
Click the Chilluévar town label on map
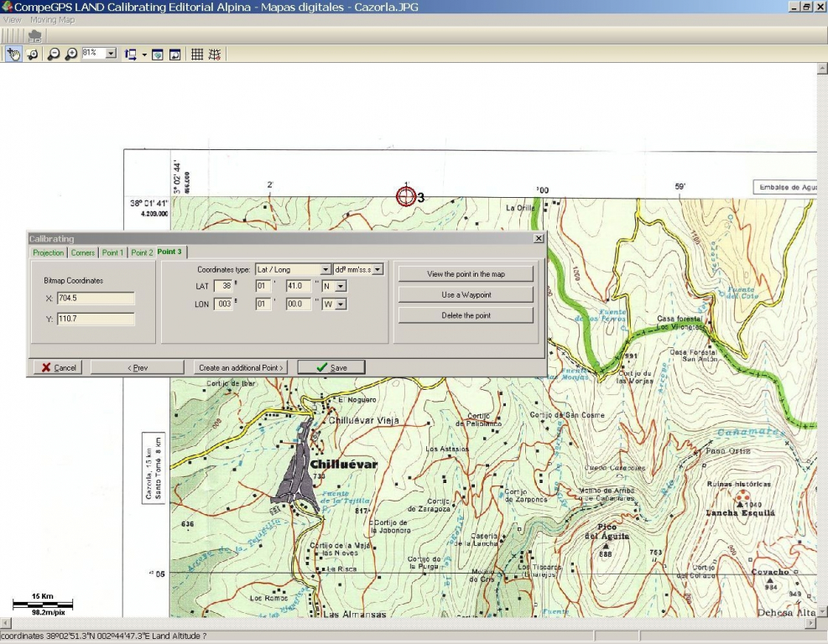344,465
